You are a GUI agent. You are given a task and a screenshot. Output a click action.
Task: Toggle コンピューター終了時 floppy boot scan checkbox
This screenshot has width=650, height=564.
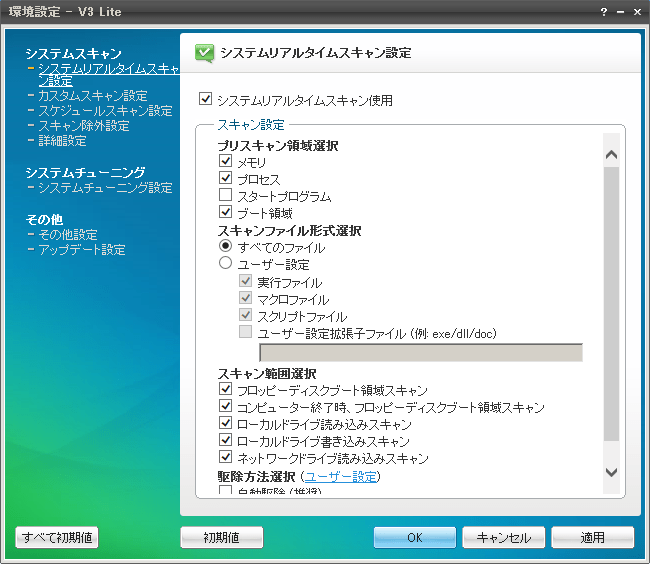[226, 406]
